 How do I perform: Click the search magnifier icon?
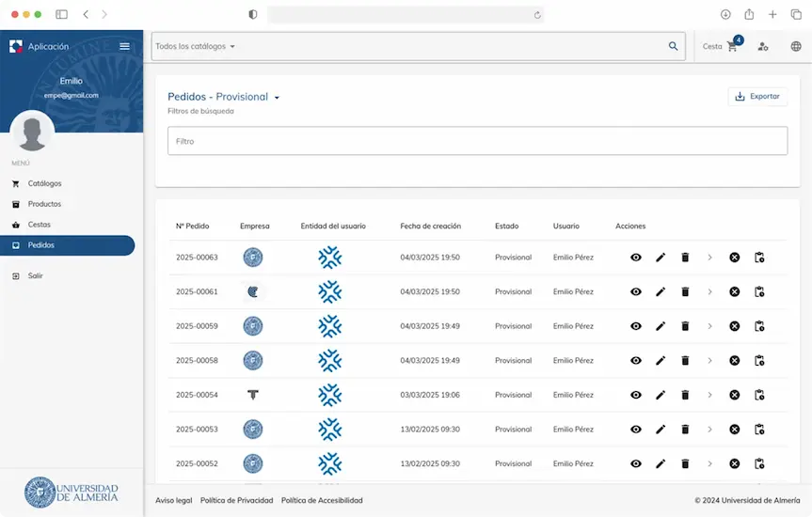[673, 46]
